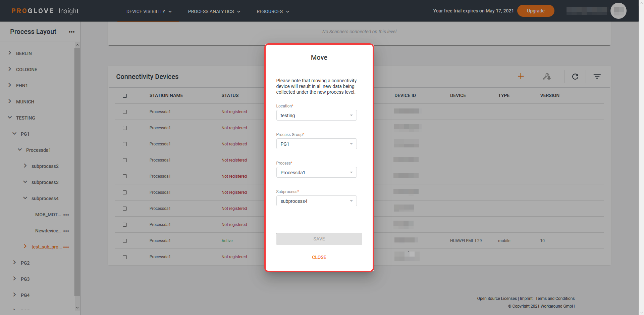Collapse the subprocess4 tree node
The width and height of the screenshot is (644, 315).
pos(25,198)
